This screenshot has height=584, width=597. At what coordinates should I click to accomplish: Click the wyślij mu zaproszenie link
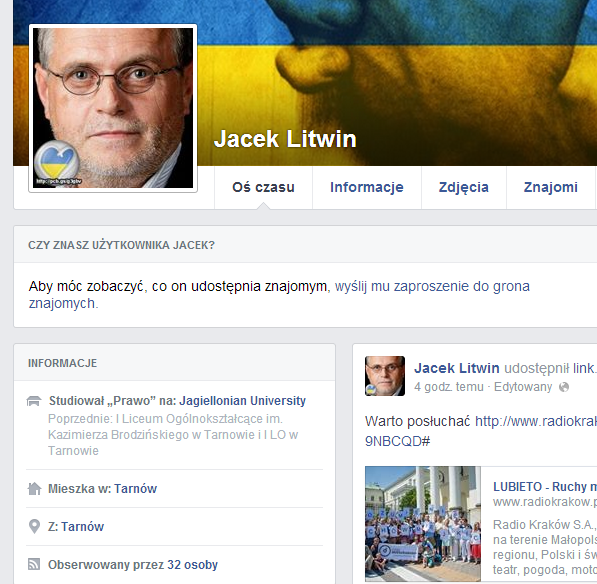tap(279, 295)
